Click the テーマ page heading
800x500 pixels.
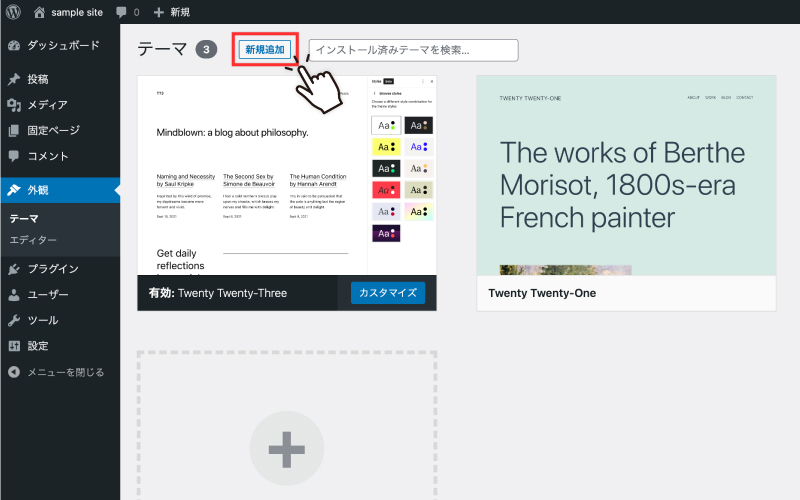coord(163,49)
